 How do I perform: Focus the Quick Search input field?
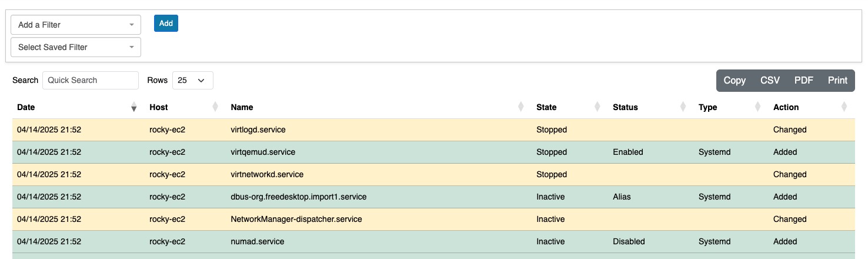[91, 80]
